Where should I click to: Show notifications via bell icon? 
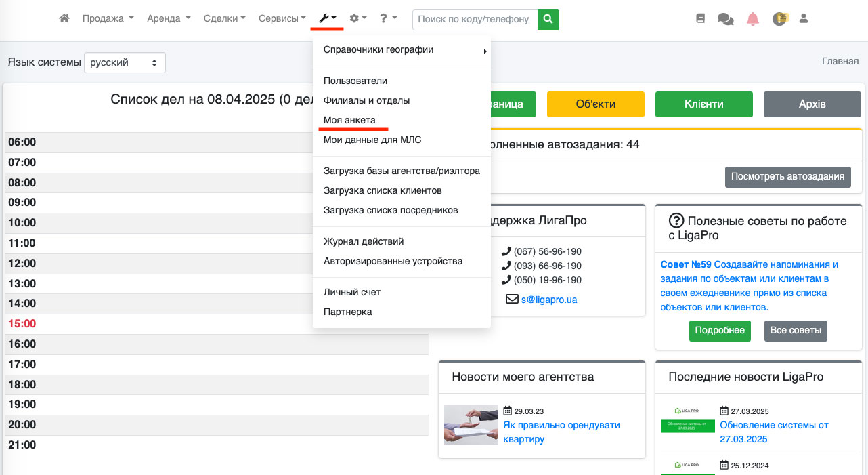coord(753,19)
